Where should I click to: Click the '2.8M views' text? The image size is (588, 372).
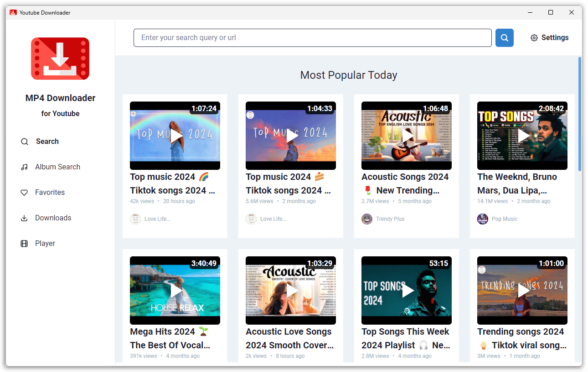[x=375, y=356]
